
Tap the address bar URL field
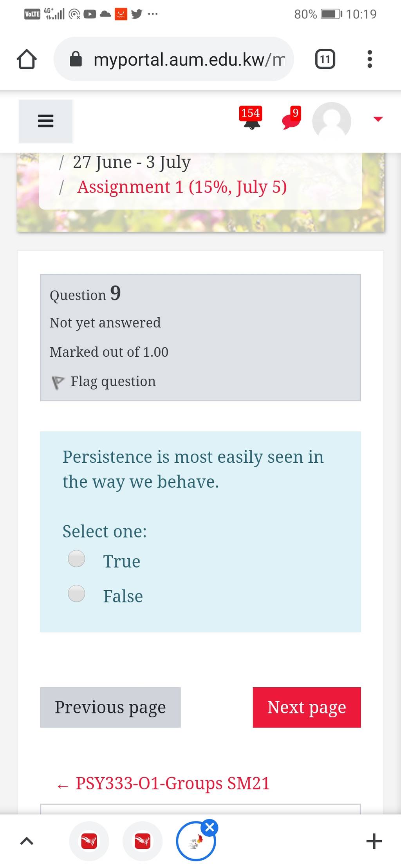point(173,59)
